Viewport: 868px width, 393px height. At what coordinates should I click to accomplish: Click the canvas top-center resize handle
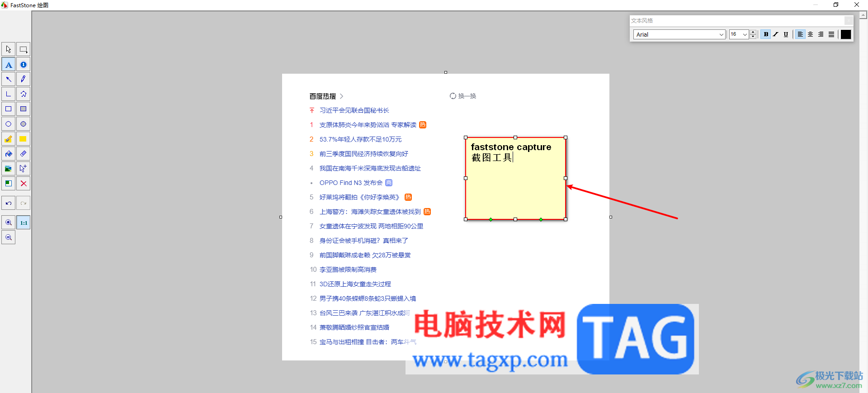(x=446, y=72)
